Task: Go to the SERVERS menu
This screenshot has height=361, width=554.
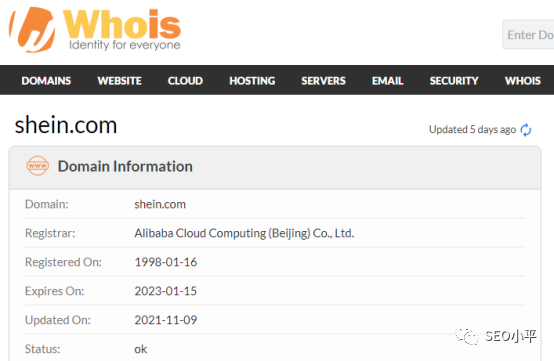Action: [x=323, y=81]
